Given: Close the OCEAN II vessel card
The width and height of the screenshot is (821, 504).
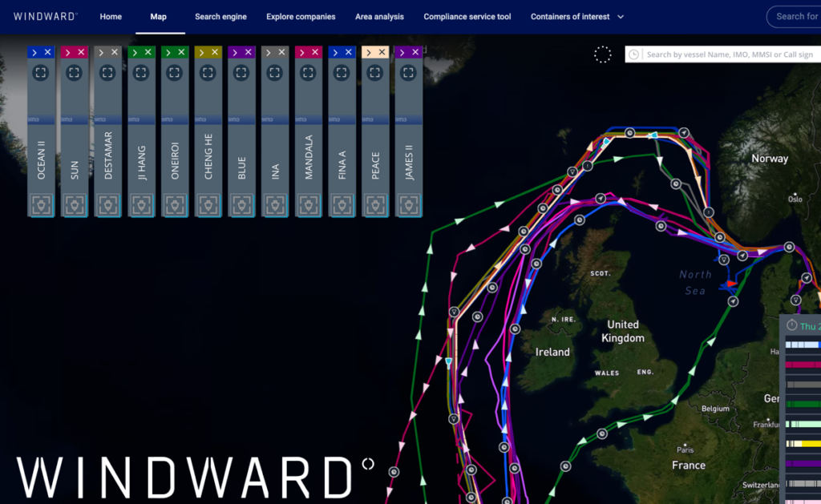Looking at the screenshot, I should pyautogui.click(x=47, y=52).
